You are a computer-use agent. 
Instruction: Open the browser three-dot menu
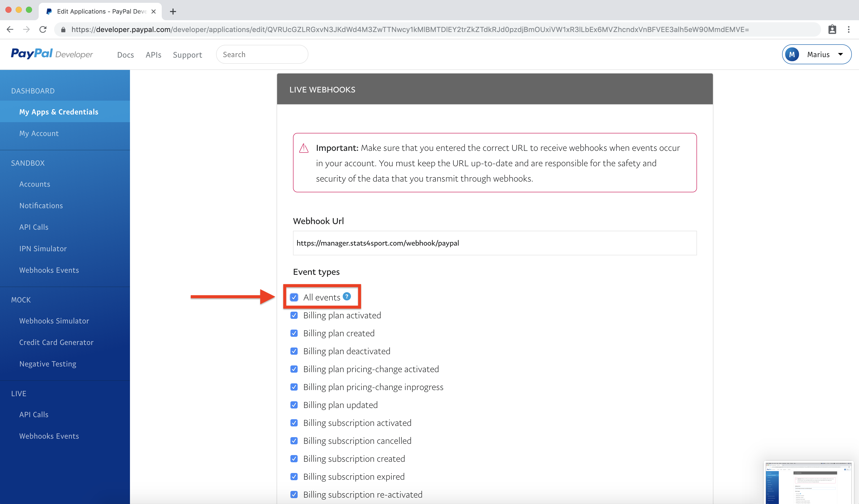click(x=849, y=30)
